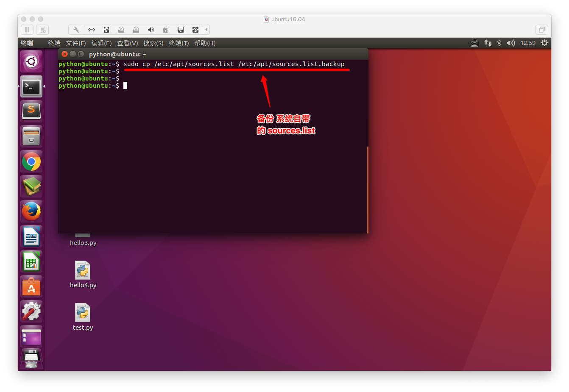Click the floppy disk device icon
The width and height of the screenshot is (569, 392).
pyautogui.click(x=181, y=30)
